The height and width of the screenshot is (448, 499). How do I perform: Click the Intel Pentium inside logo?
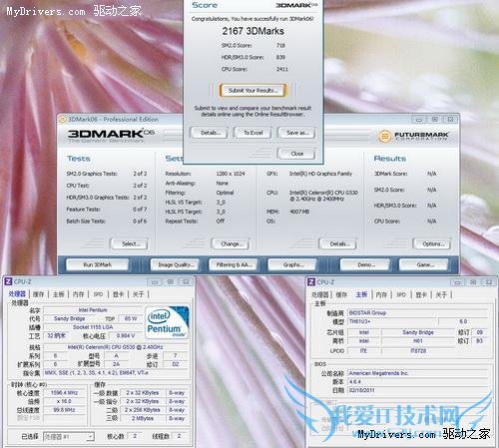(x=168, y=322)
